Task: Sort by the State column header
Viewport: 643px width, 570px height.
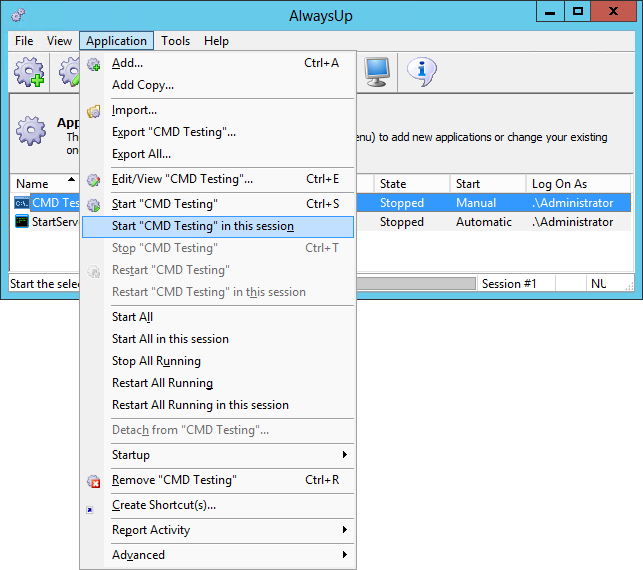Action: 412,184
